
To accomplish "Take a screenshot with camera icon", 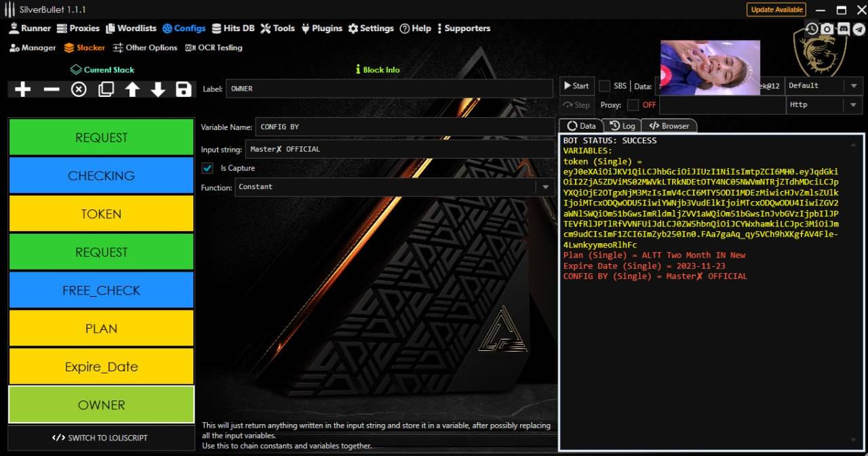I will (827, 29).
